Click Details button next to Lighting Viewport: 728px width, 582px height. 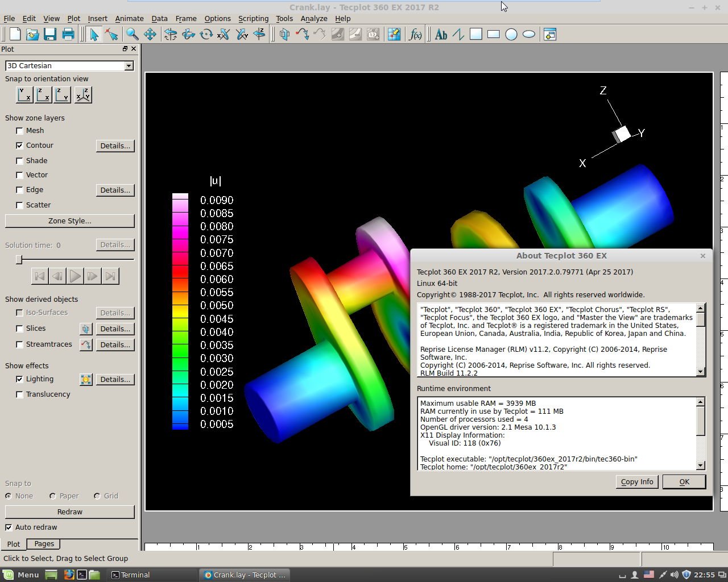coord(115,380)
